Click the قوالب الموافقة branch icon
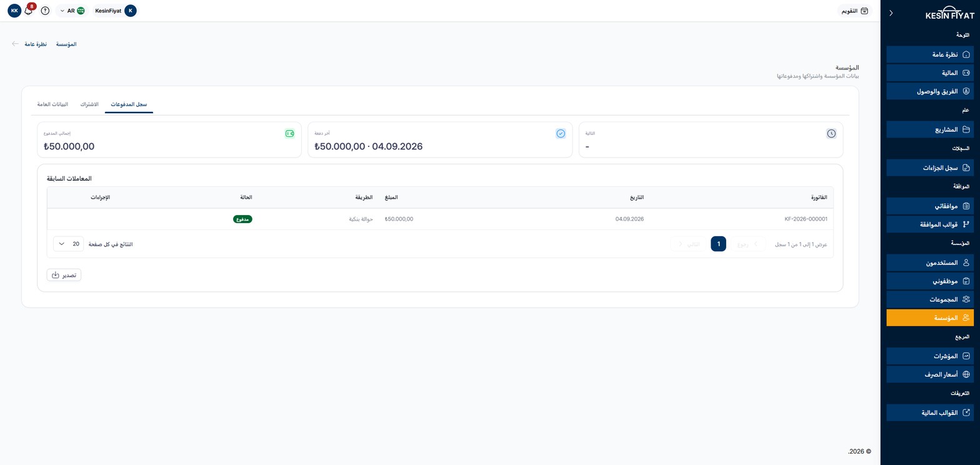Image resolution: width=980 pixels, height=465 pixels. click(x=966, y=224)
